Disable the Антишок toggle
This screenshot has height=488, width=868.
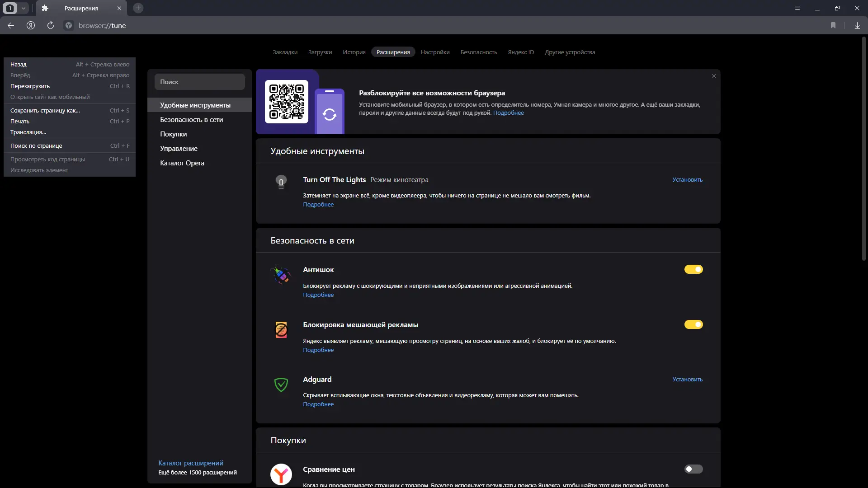pyautogui.click(x=693, y=270)
